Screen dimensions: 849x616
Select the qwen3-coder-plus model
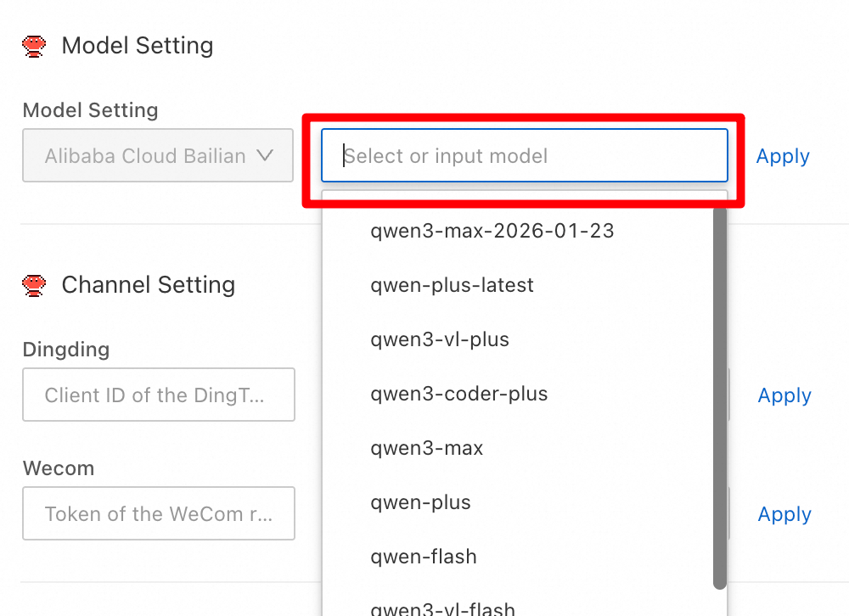pyautogui.click(x=459, y=394)
